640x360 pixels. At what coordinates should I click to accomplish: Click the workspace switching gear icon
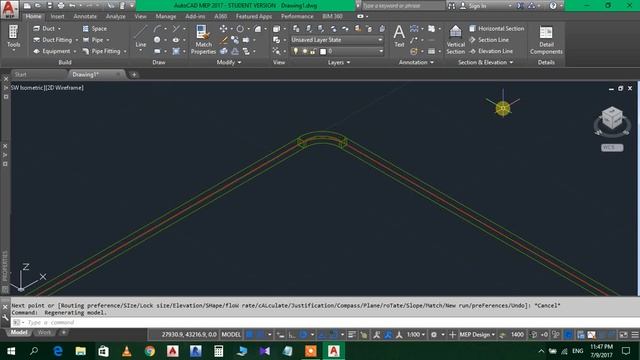coord(434,335)
